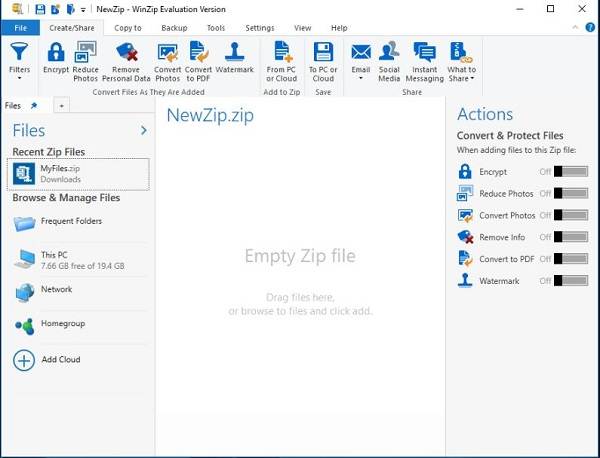Image resolution: width=600 pixels, height=458 pixels.
Task: Turn on the Watermark switch
Action: click(571, 280)
